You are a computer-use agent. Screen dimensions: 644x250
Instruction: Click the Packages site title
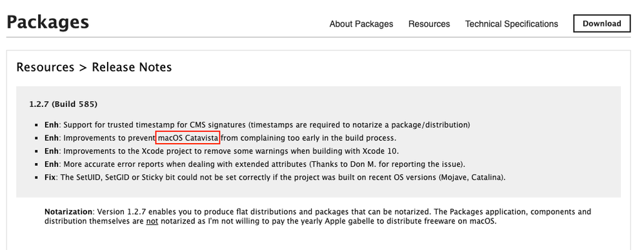(x=48, y=23)
